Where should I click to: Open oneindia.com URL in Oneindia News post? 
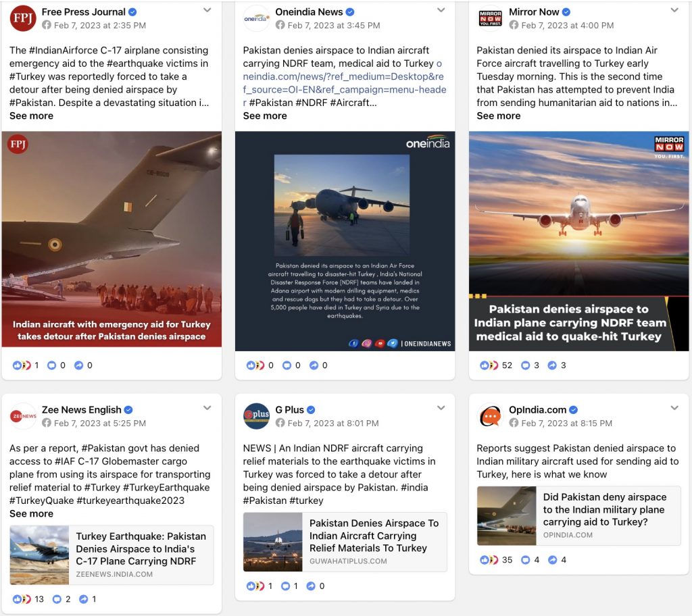pyautogui.click(x=344, y=83)
